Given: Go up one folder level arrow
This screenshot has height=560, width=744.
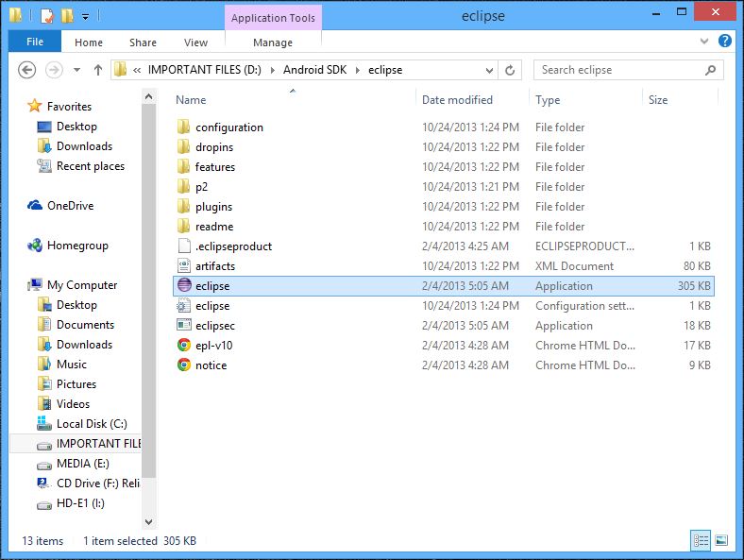Looking at the screenshot, I should 98,70.
